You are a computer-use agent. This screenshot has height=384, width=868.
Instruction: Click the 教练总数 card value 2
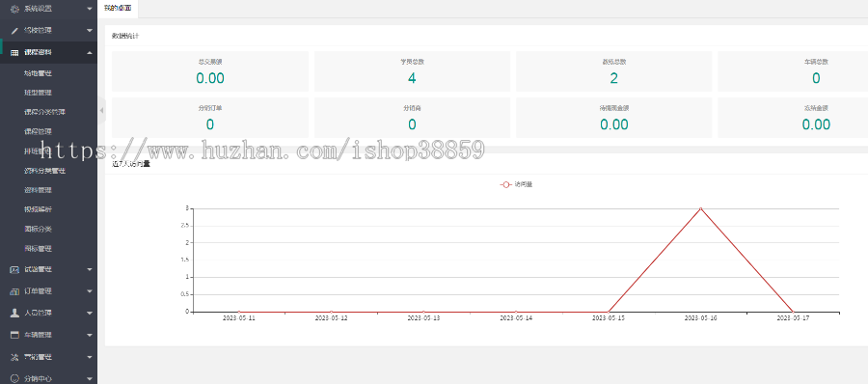click(614, 78)
